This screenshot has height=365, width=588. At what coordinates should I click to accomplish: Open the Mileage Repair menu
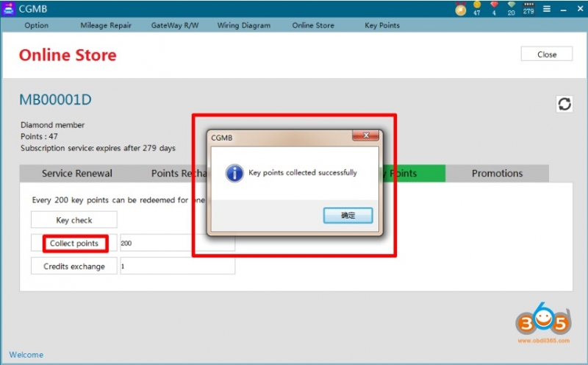pyautogui.click(x=106, y=25)
